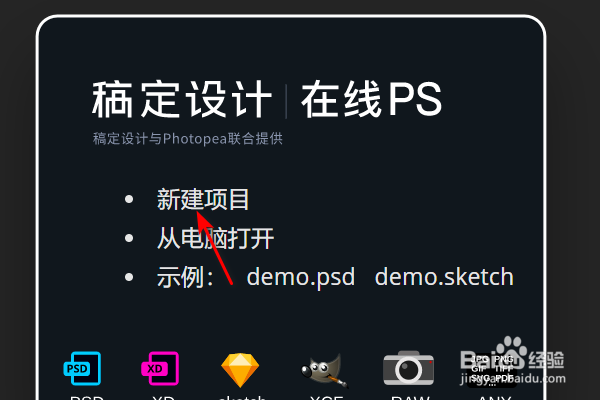This screenshot has height=400, width=600.
Task: Click the bullet next to 新建项目
Action: pos(129,199)
